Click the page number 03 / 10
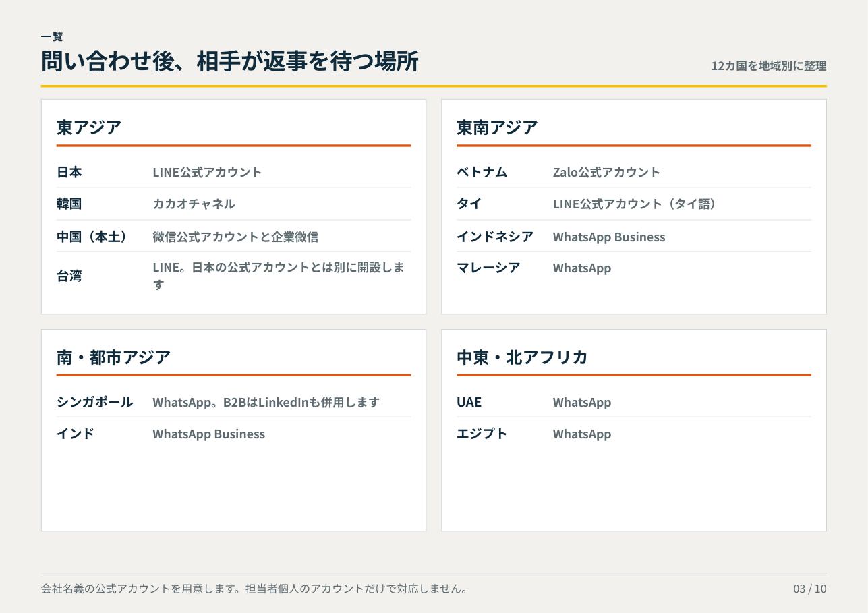This screenshot has width=868, height=613. [809, 589]
